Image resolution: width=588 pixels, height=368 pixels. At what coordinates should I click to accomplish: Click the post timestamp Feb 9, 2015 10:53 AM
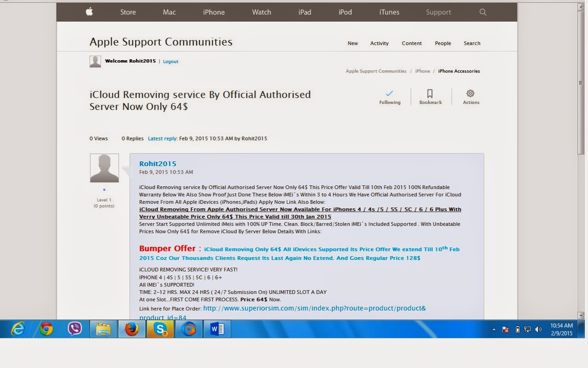tap(166, 172)
